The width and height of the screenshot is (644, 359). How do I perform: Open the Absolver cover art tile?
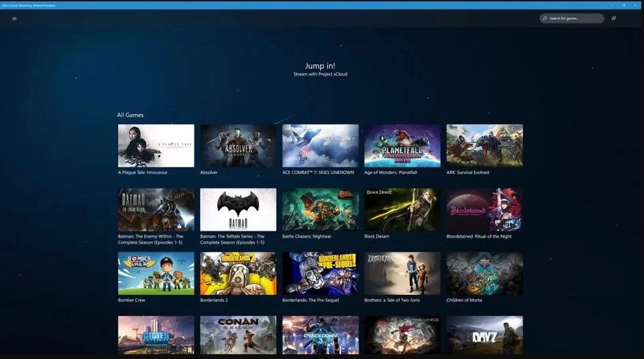point(238,145)
